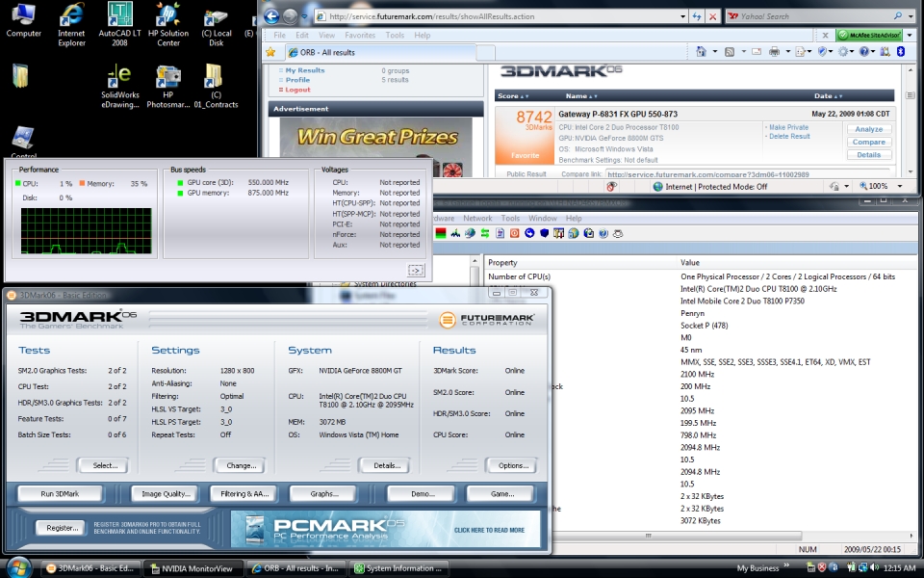
Task: Click the Yahoo search magnifier icon
Action: coord(898,16)
